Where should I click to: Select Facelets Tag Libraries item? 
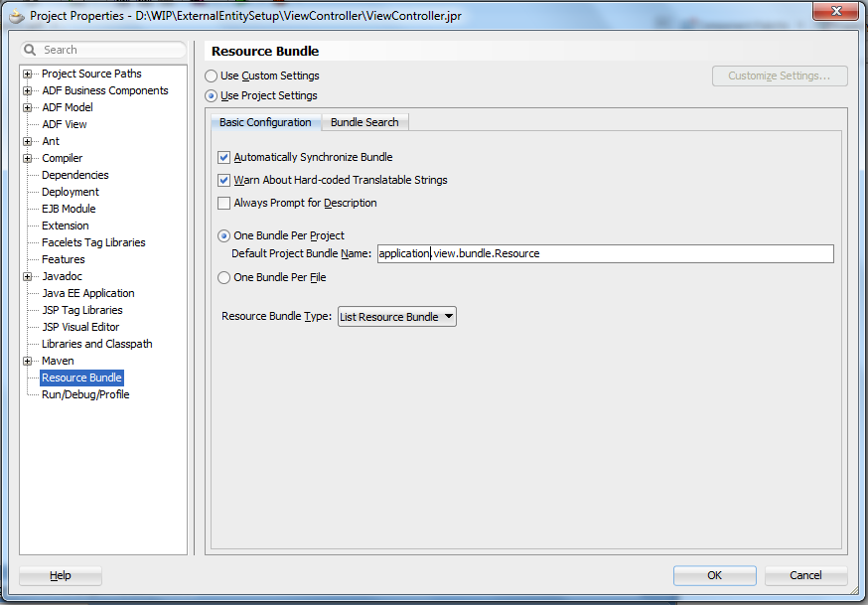pyautogui.click(x=93, y=242)
